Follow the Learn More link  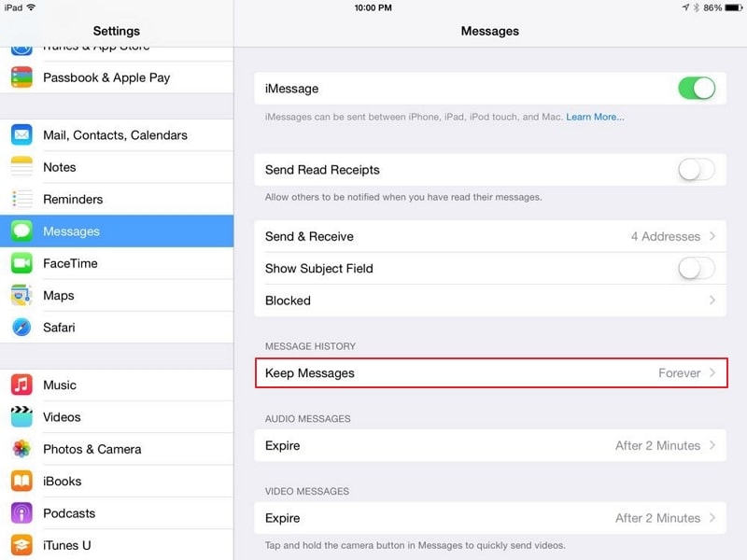click(x=595, y=118)
